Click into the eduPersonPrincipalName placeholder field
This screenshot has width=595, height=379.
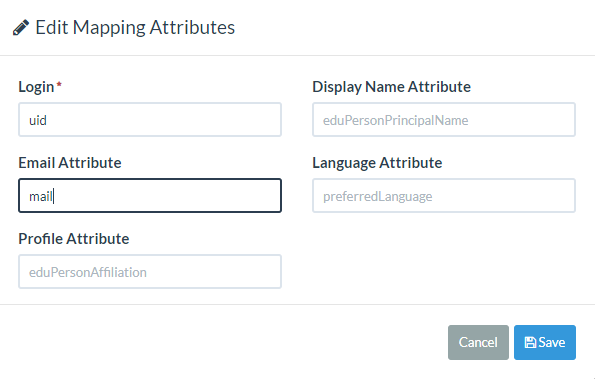tap(444, 120)
